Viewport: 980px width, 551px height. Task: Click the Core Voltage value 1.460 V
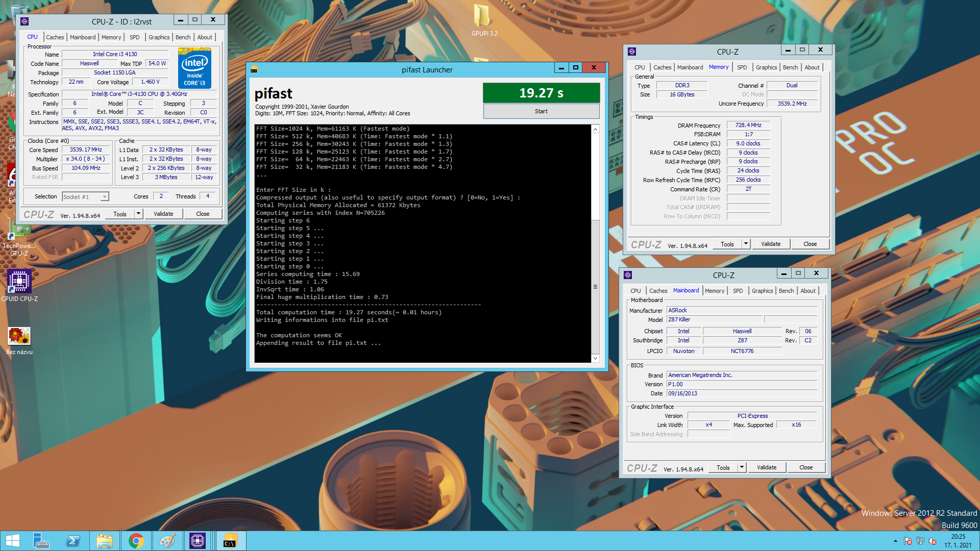(150, 82)
